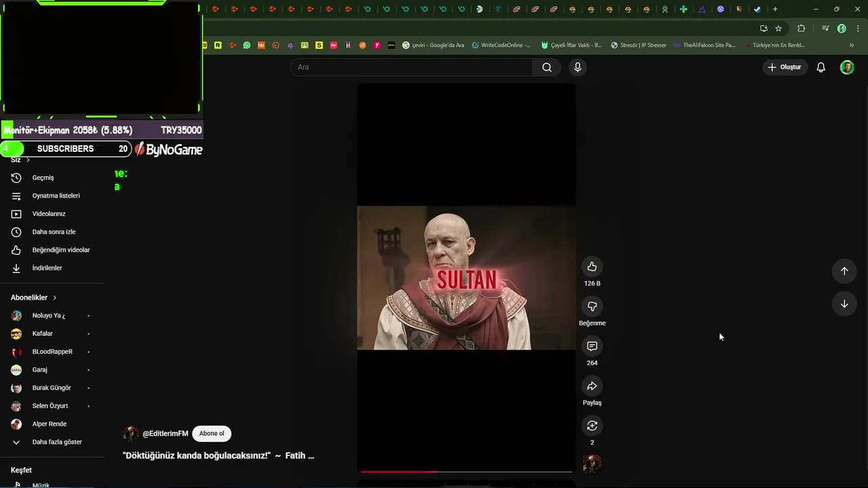Open Daha sonra izle list
Image resolution: width=868 pixels, height=488 pixels.
pos(54,232)
